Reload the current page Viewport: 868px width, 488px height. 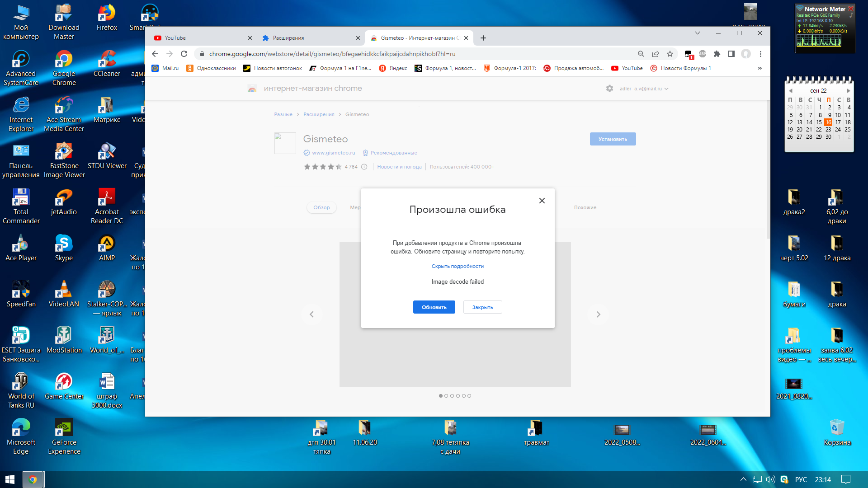(184, 54)
